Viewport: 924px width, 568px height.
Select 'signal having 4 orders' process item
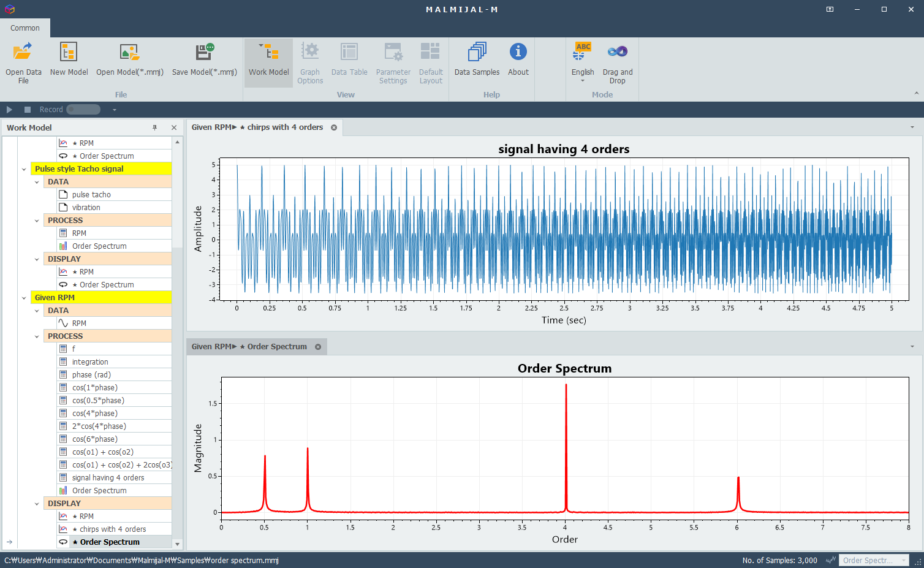tap(108, 478)
